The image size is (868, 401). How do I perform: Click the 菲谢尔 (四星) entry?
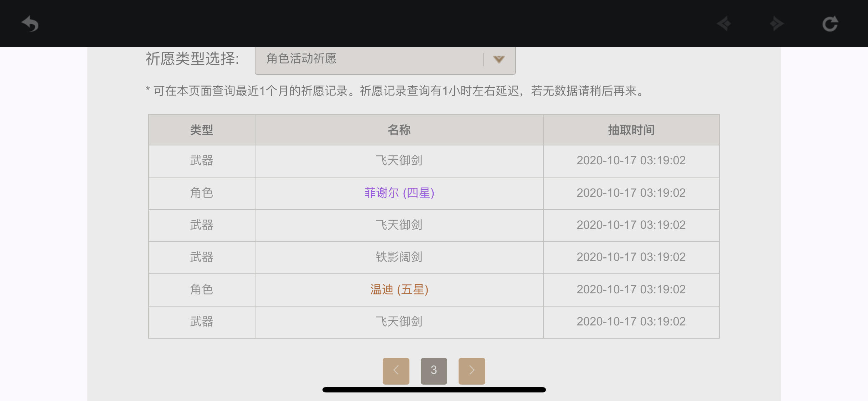coord(399,193)
